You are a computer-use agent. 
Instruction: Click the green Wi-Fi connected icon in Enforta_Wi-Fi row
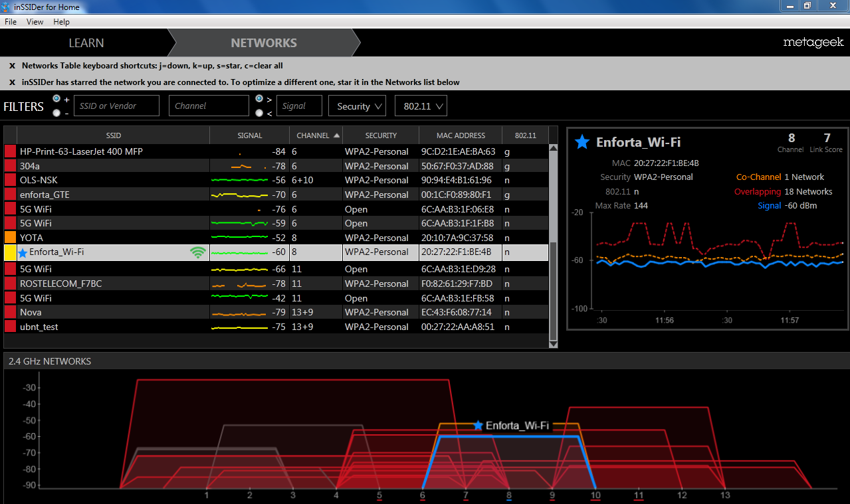pos(197,252)
